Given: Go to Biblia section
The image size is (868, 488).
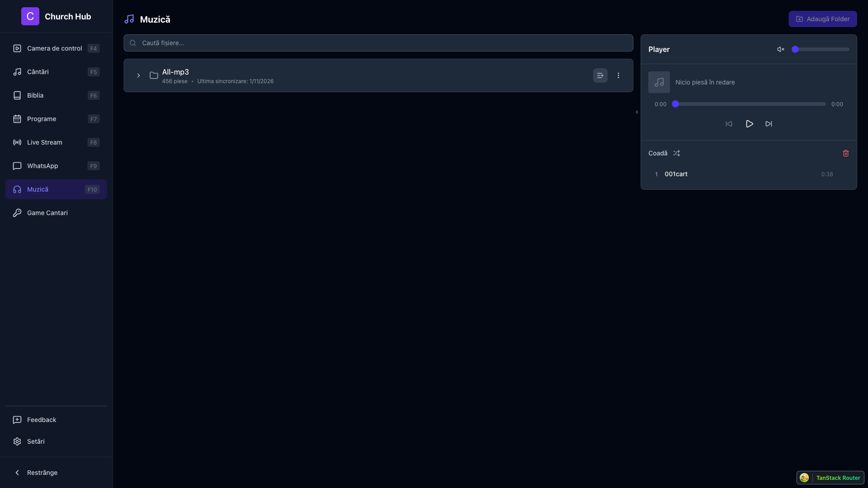Looking at the screenshot, I should tap(35, 95).
